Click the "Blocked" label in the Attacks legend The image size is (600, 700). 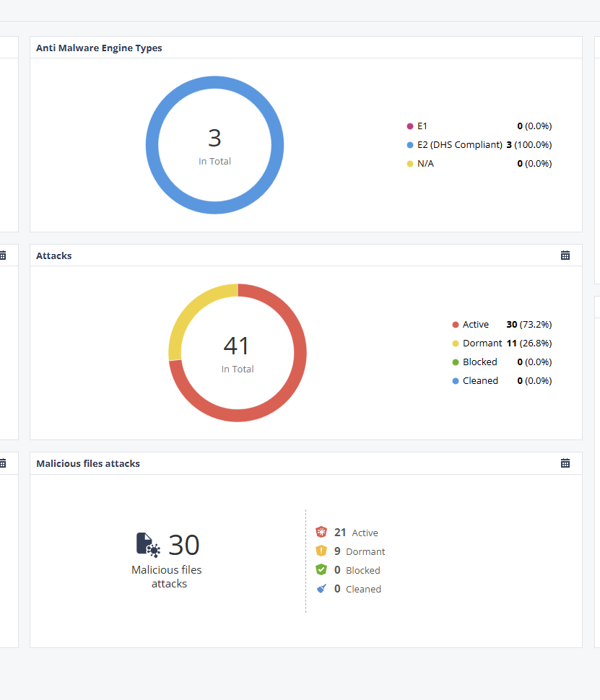click(x=480, y=362)
